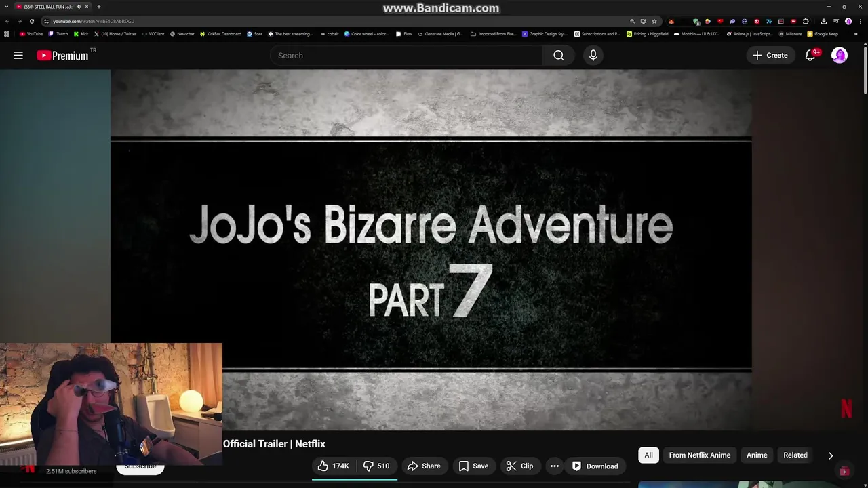Click the browser address bar URL
Screen dimensions: 868x488
(x=94, y=21)
